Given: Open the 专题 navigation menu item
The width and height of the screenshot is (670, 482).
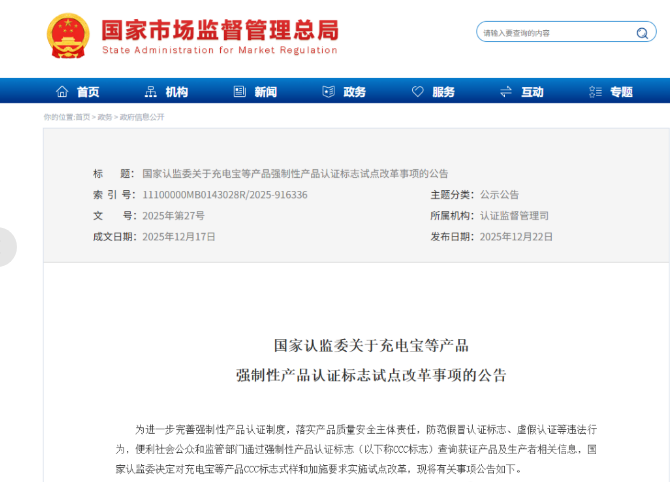Looking at the screenshot, I should click(x=621, y=92).
